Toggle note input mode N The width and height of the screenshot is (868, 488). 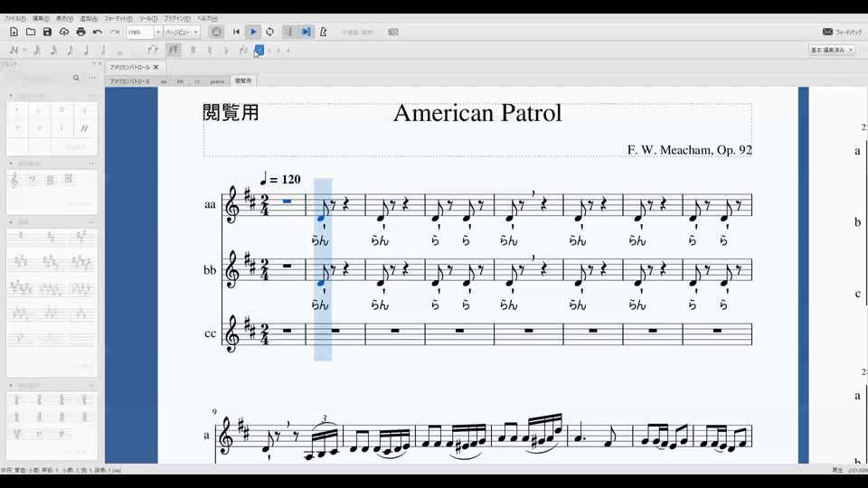[x=14, y=51]
